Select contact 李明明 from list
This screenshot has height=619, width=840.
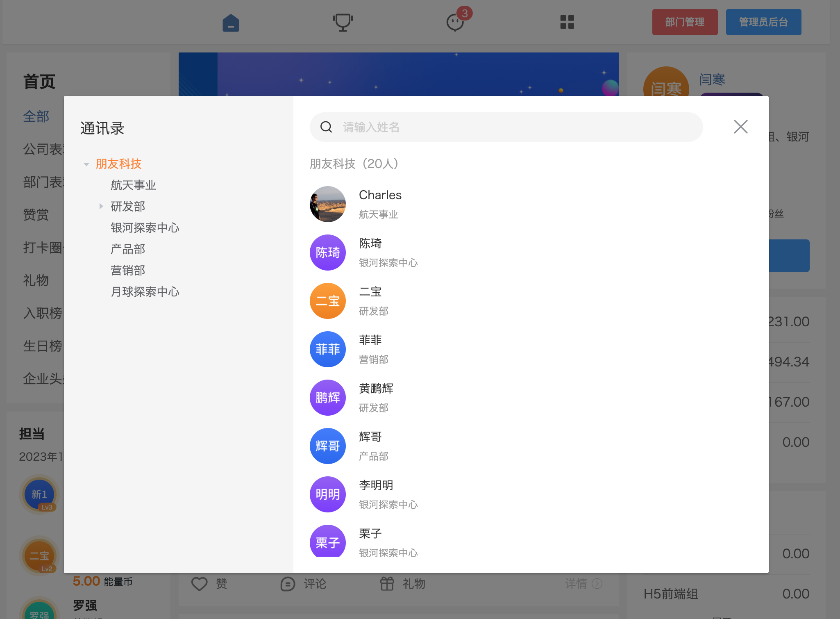376,485
